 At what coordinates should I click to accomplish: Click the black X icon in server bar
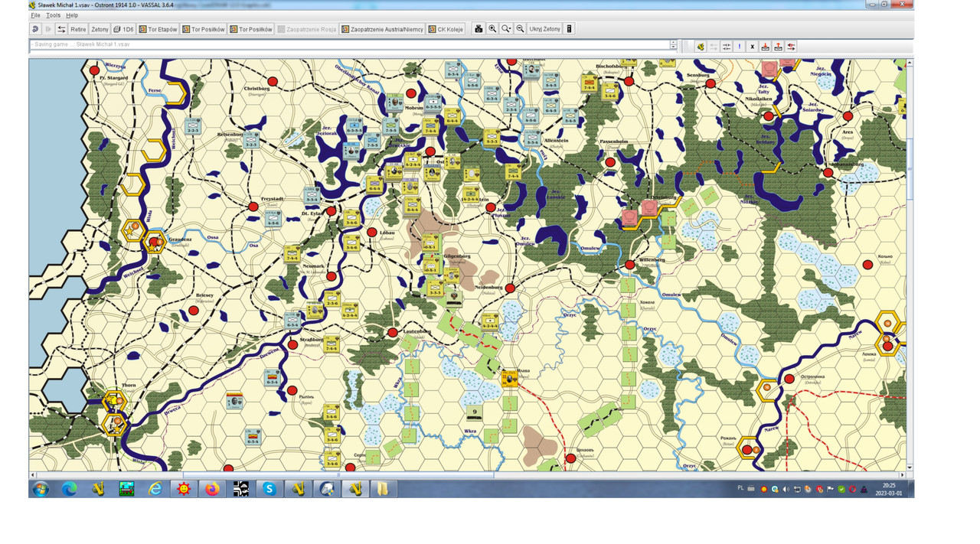coord(752,47)
